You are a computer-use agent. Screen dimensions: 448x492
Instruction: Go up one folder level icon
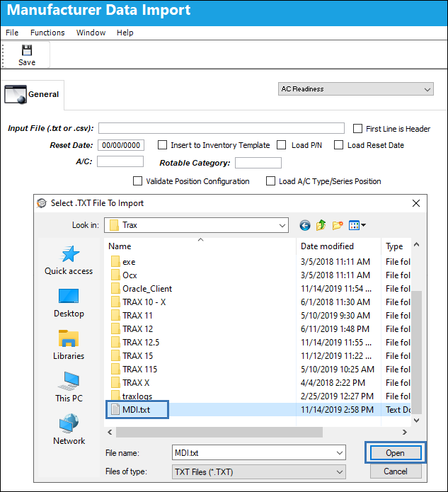[x=321, y=225]
